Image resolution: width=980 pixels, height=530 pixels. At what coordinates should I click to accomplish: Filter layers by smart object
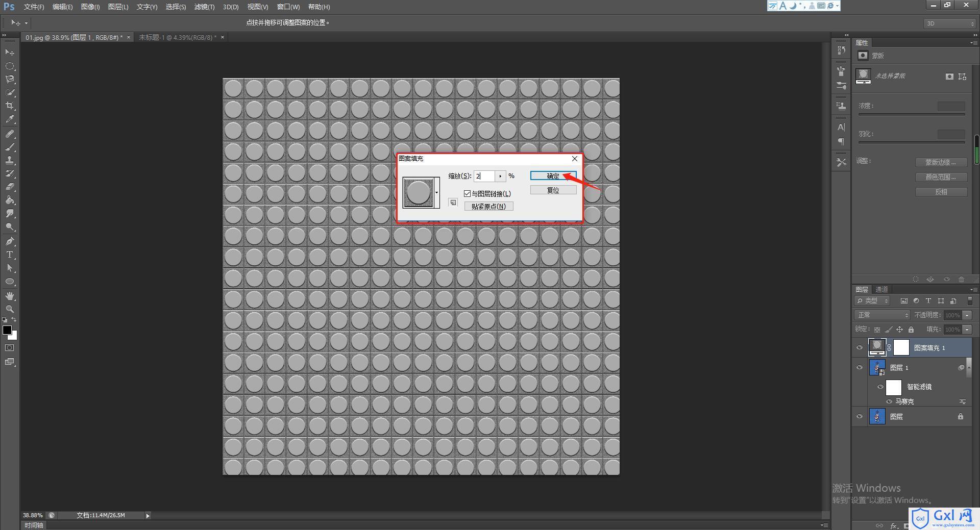953,301
